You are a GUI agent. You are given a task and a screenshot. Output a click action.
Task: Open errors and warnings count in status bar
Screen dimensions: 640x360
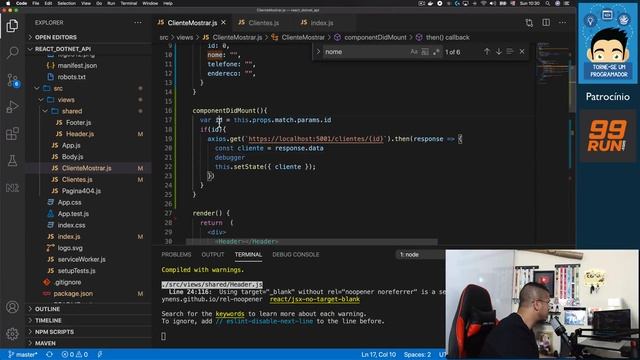click(x=75, y=354)
